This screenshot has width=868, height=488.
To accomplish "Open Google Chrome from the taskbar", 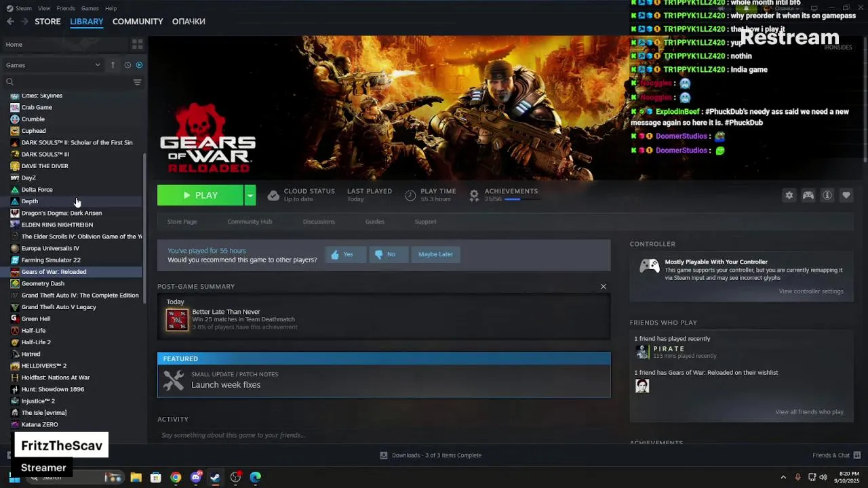I will pos(176,477).
